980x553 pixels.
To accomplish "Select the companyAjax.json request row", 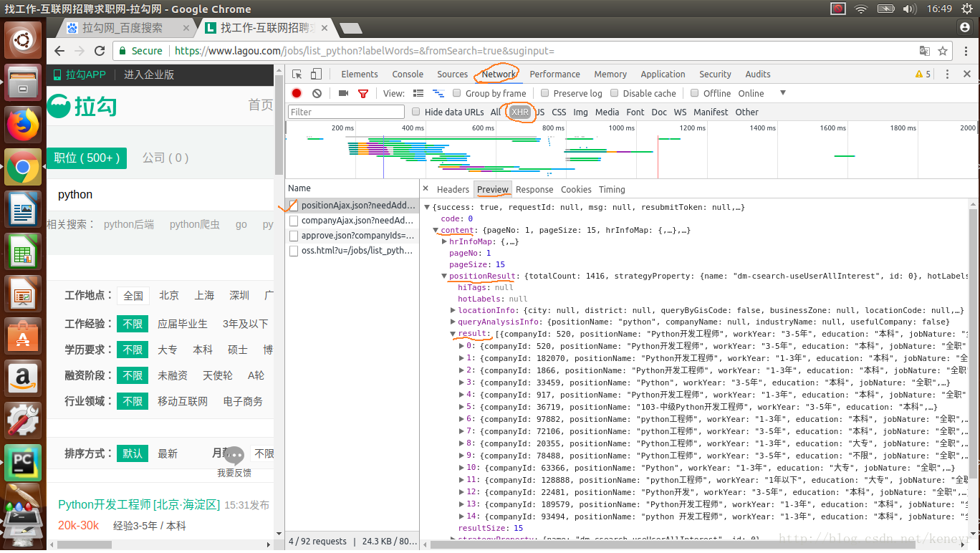I will (x=352, y=220).
